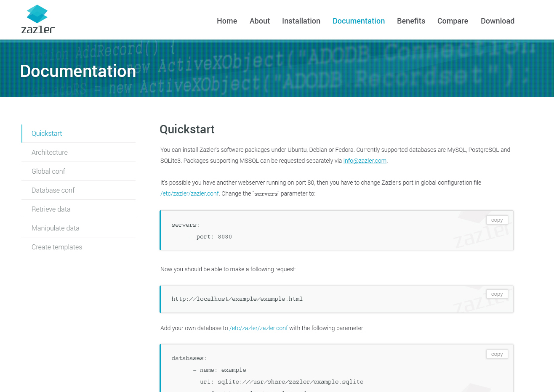Open the Installation menu item
The width and height of the screenshot is (554, 392).
point(301,21)
